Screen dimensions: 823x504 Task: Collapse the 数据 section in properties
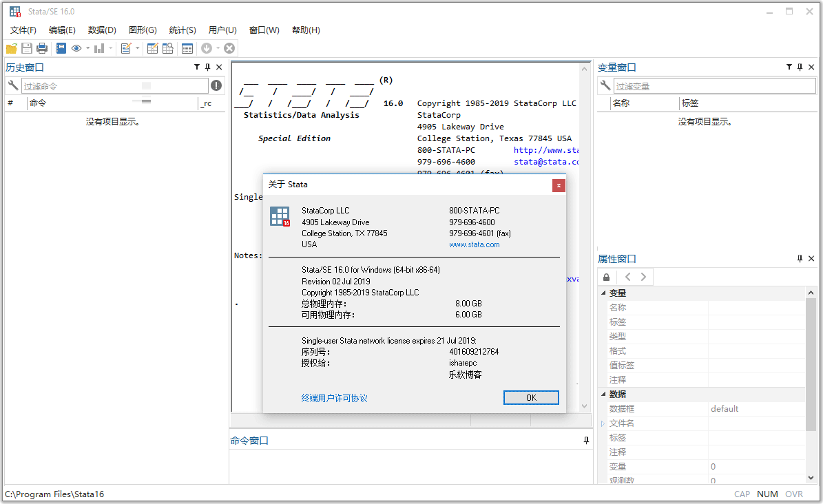click(603, 395)
